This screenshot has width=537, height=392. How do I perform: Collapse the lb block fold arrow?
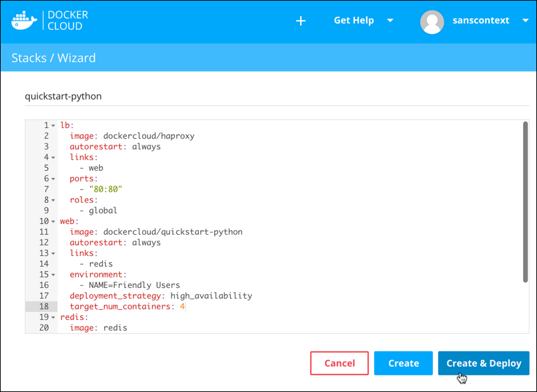pos(53,125)
